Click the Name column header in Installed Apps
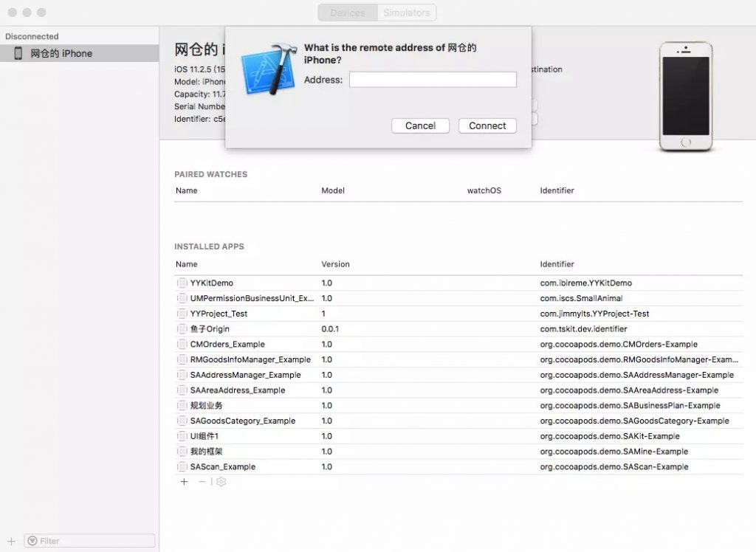The width and height of the screenshot is (756, 552). point(187,264)
